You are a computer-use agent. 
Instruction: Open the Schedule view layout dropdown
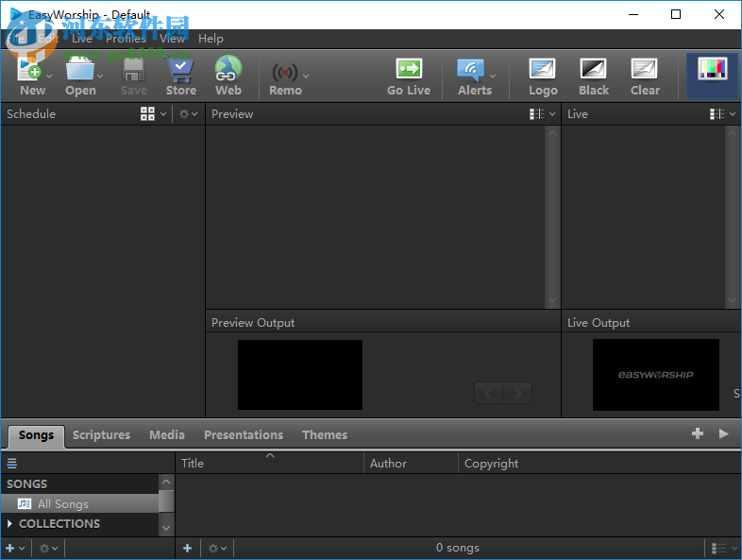coord(153,114)
